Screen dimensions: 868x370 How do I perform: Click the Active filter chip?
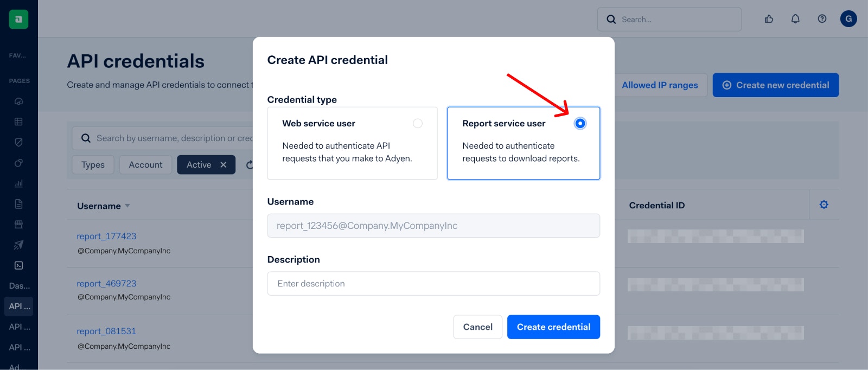tap(206, 165)
